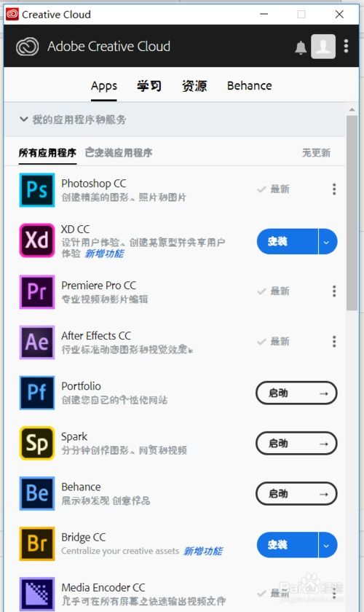Click the Spark Sp icon
The height and width of the screenshot is (612, 364).
[x=37, y=443]
